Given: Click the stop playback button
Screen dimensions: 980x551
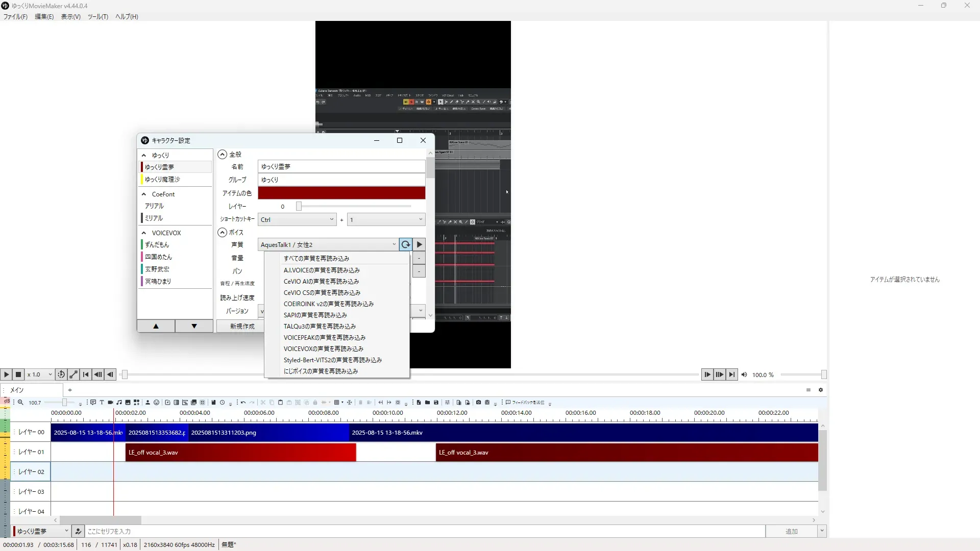Looking at the screenshot, I should point(18,374).
